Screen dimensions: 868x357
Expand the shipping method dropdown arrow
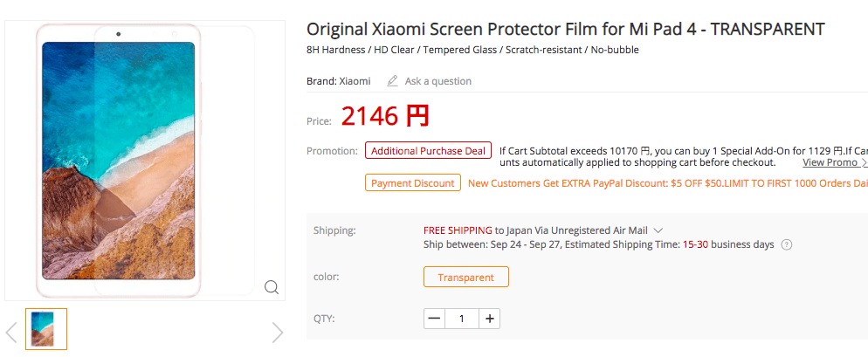click(658, 230)
